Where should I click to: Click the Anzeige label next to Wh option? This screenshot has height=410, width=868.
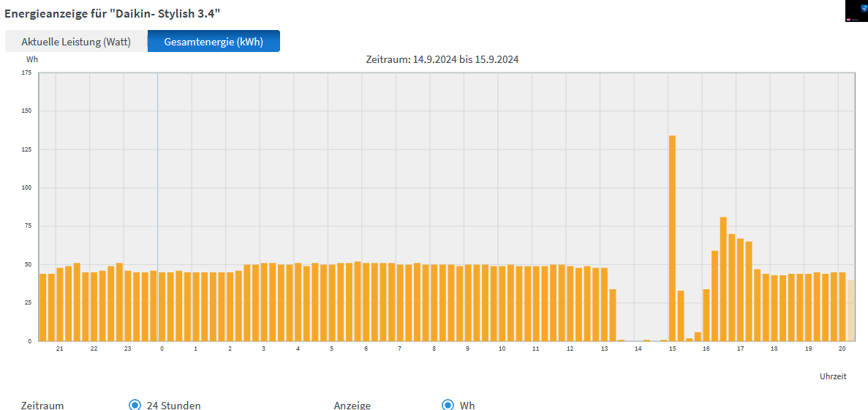pos(352,405)
